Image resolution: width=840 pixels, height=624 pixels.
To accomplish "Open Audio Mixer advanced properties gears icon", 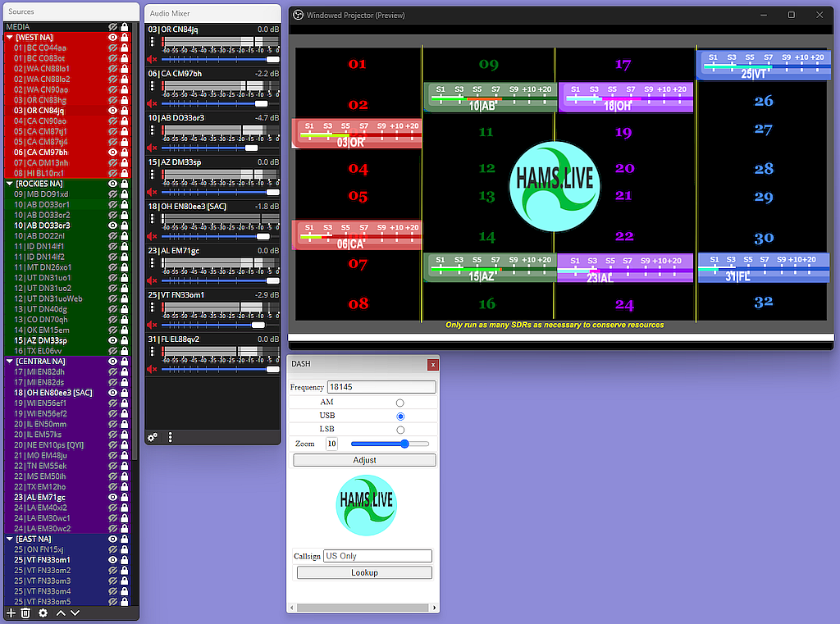I will click(x=153, y=437).
